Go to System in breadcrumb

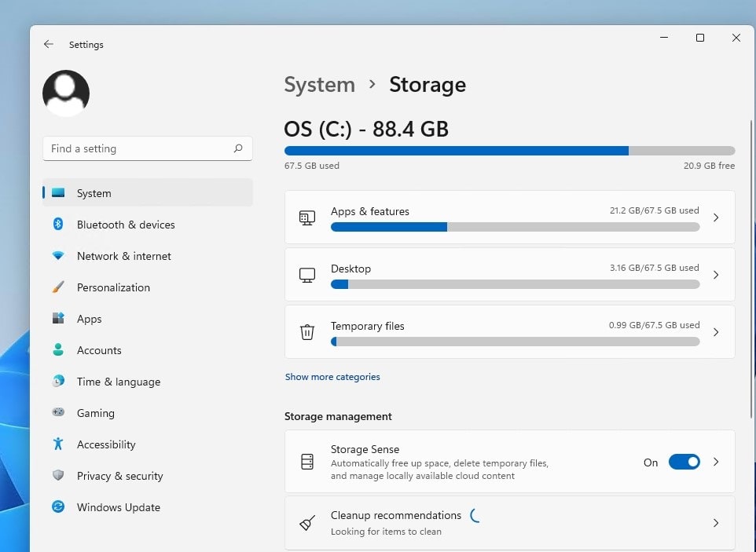tap(319, 85)
